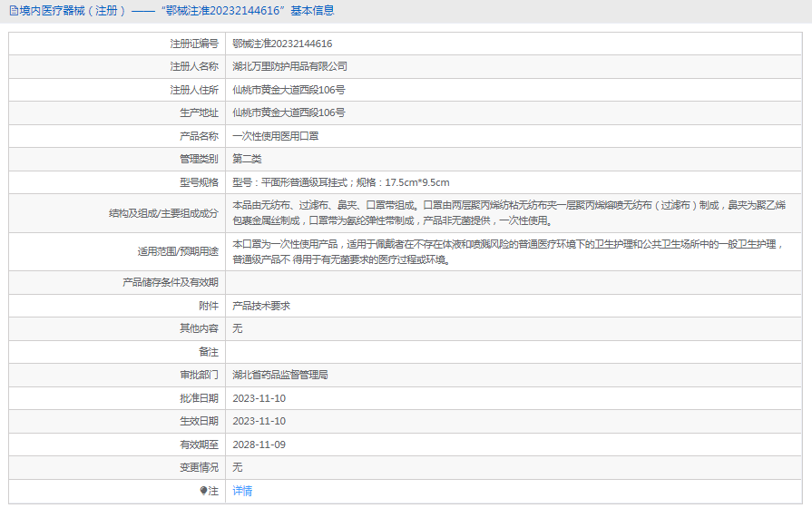812x508 pixels.
Task: Click registrant name 湖北万里防护用品有限公司
Action: pos(290,67)
